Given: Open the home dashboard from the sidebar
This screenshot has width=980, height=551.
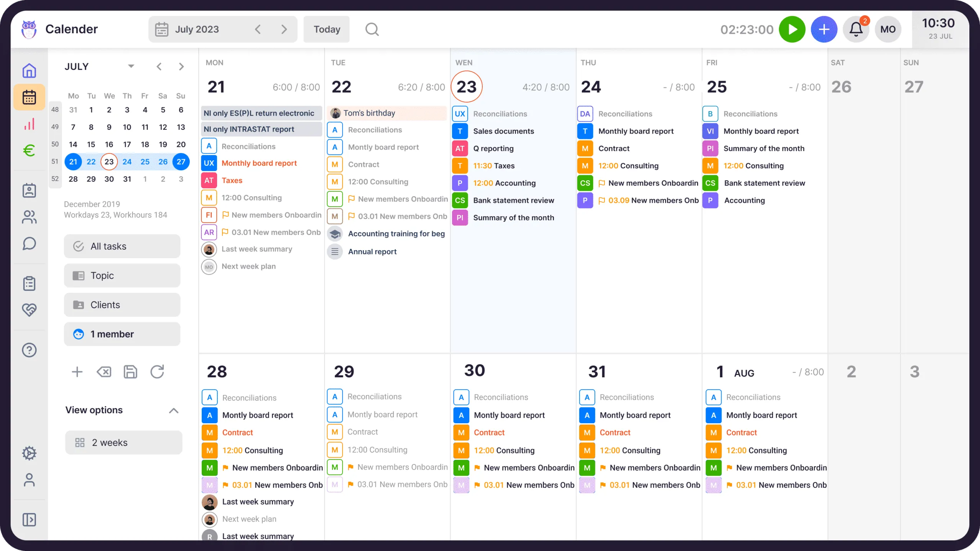Looking at the screenshot, I should (29, 70).
